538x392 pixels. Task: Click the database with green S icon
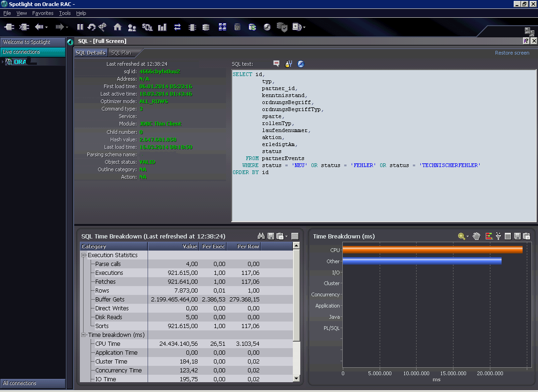point(252,27)
